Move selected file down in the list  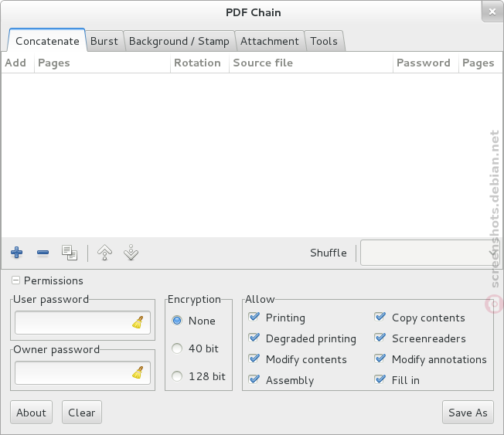131,253
